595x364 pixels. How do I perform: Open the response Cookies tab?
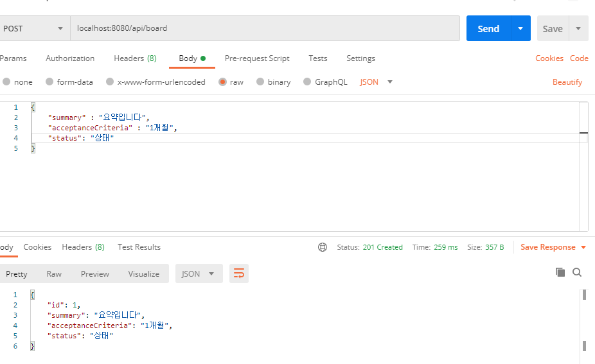point(37,247)
